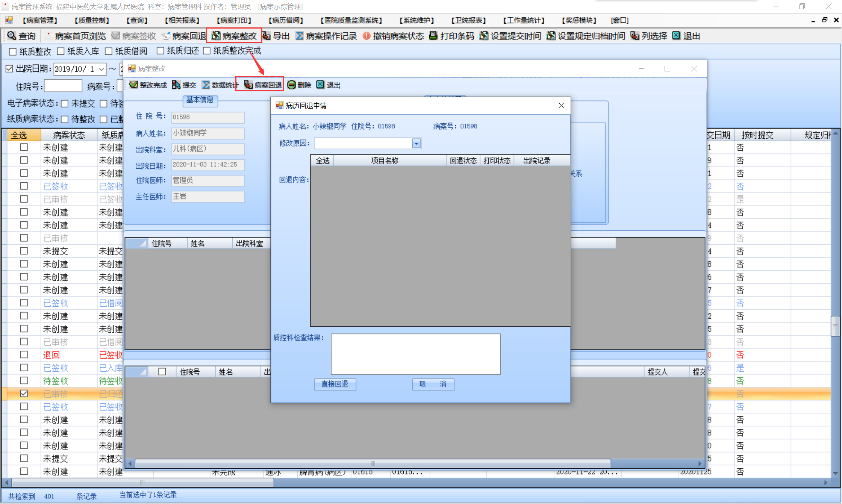Image resolution: width=842 pixels, height=504 pixels.
Task: Expand the 修改原因 dropdown
Action: coord(416,144)
